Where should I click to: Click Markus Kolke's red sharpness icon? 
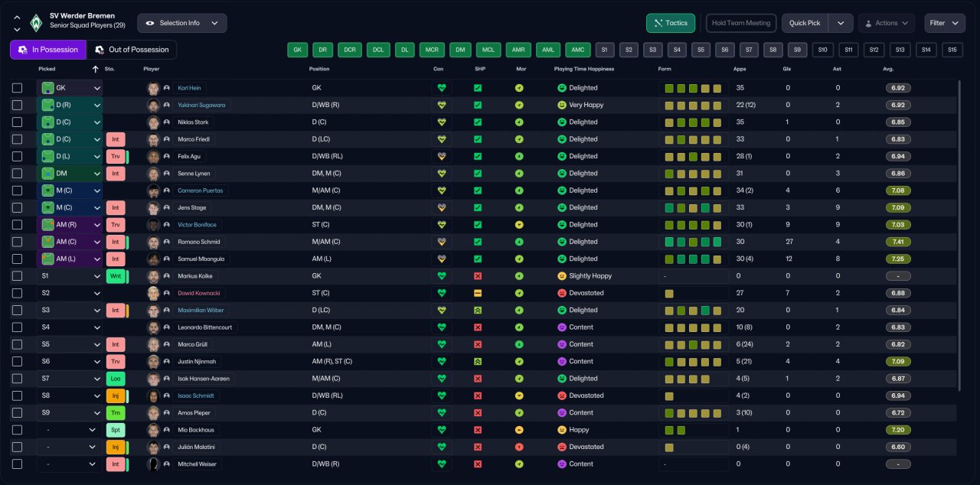point(478,276)
